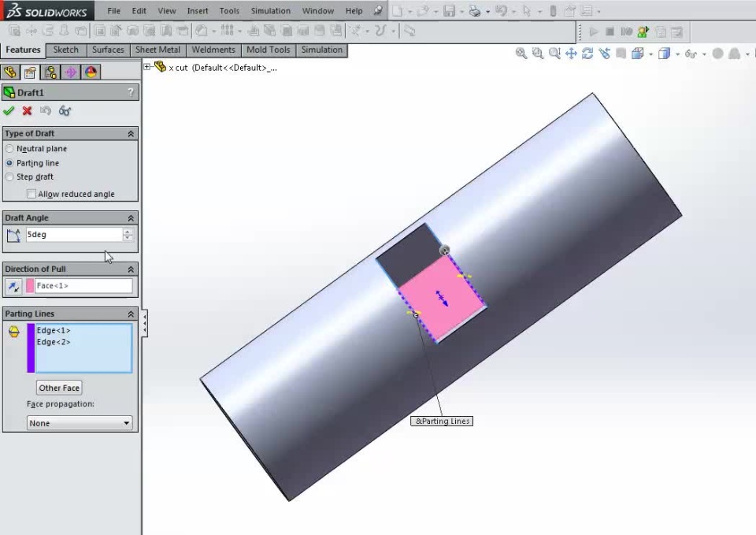Increase draft angle with spinner up arrow

[x=128, y=232]
